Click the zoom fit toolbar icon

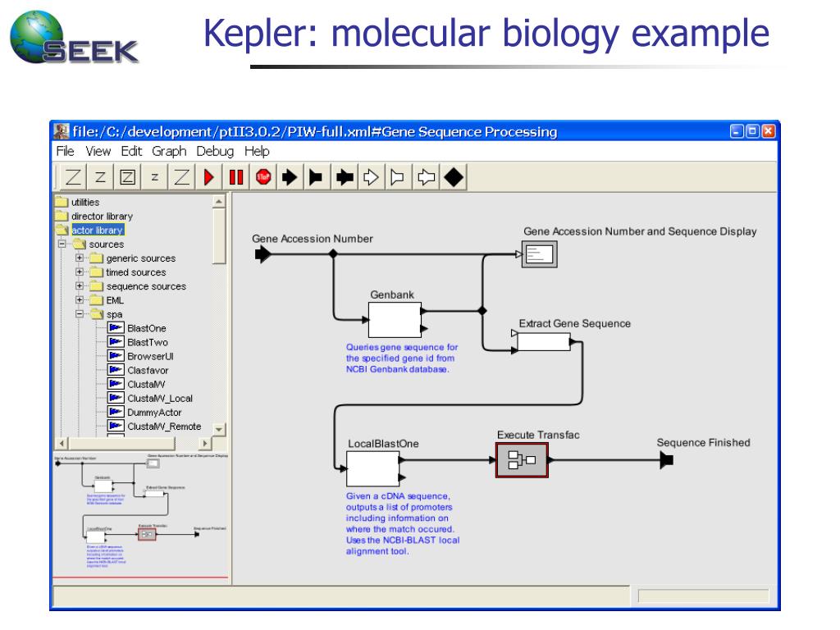pos(127,177)
